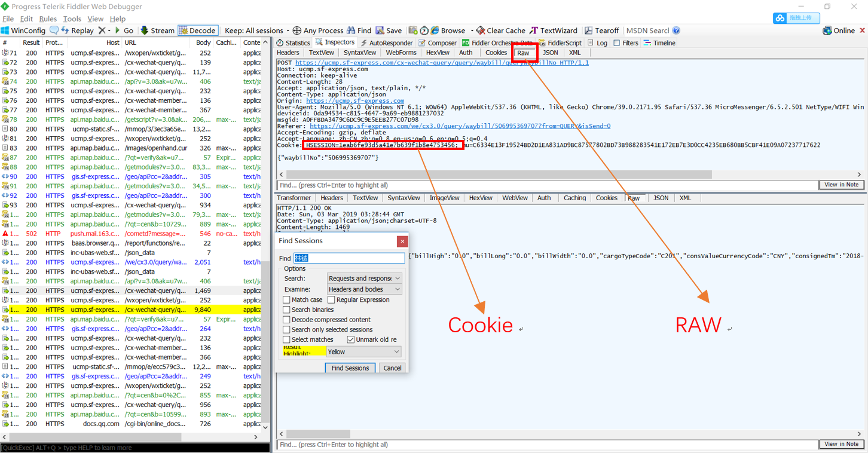Screen dimensions: 868x453
Task: Open the Rules menu
Action: pyautogui.click(x=48, y=19)
